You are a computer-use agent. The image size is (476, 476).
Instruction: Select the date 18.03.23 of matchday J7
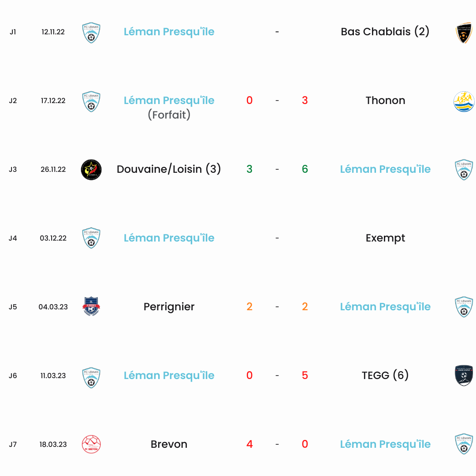pos(53,444)
